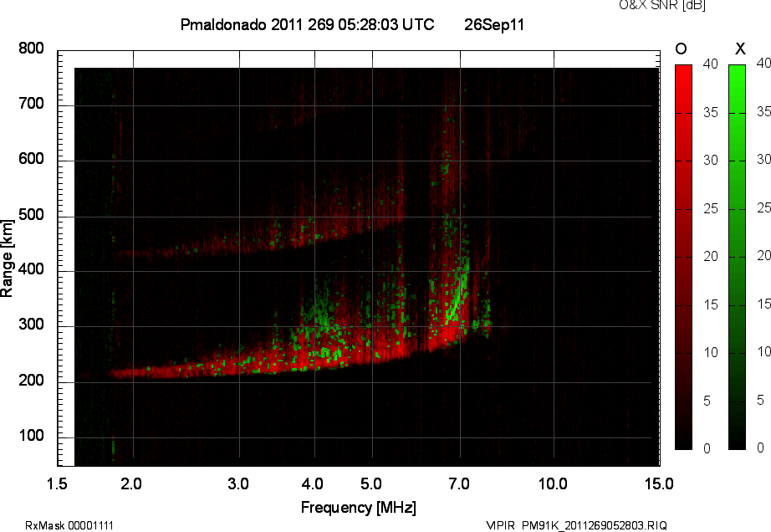771x532 pixels.
Task: Click the title 'Pmaldonado 2011 269 05:28:03 UTC'
Action: pyautogui.click(x=308, y=24)
